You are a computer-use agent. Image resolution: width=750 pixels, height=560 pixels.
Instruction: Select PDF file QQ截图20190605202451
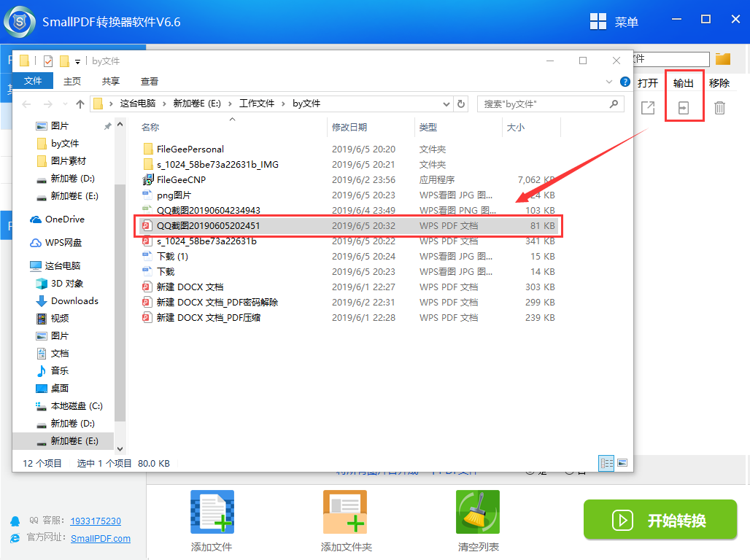pos(349,226)
